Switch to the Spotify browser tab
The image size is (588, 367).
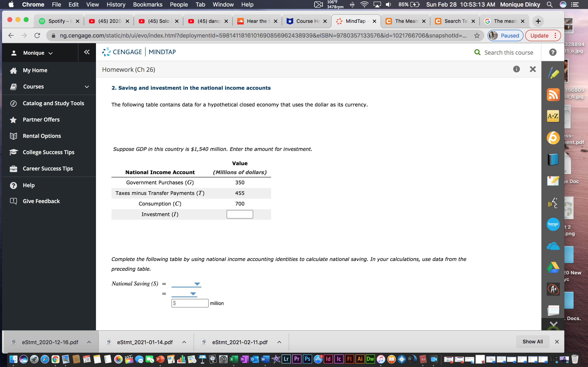(58, 21)
